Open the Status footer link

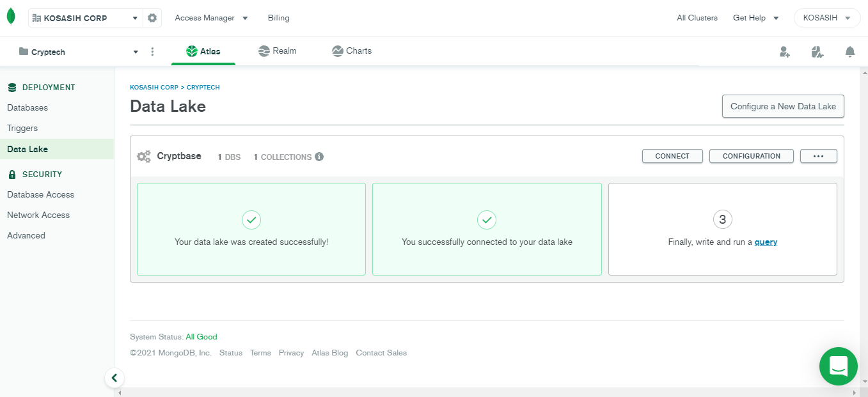[x=231, y=353]
